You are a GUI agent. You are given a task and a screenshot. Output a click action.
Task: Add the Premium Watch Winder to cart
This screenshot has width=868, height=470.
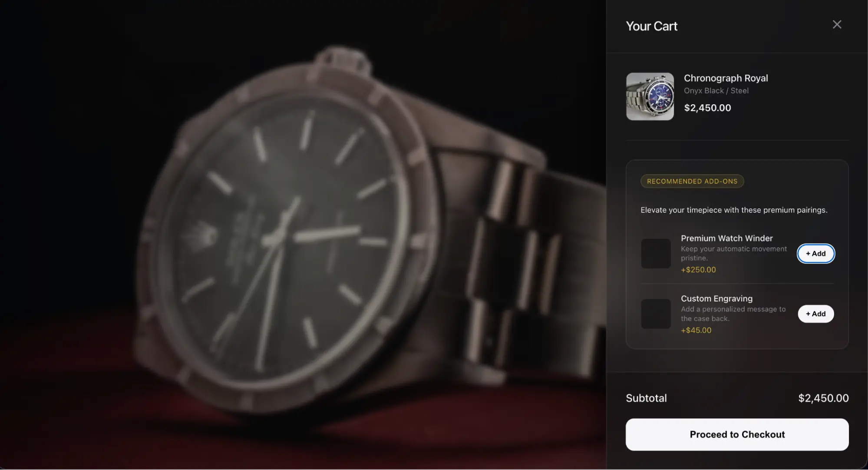pos(815,254)
